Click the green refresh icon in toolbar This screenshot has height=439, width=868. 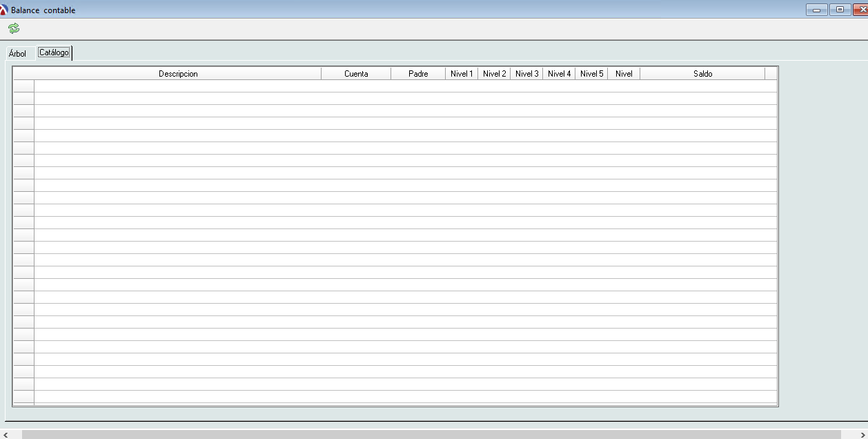pos(14,28)
